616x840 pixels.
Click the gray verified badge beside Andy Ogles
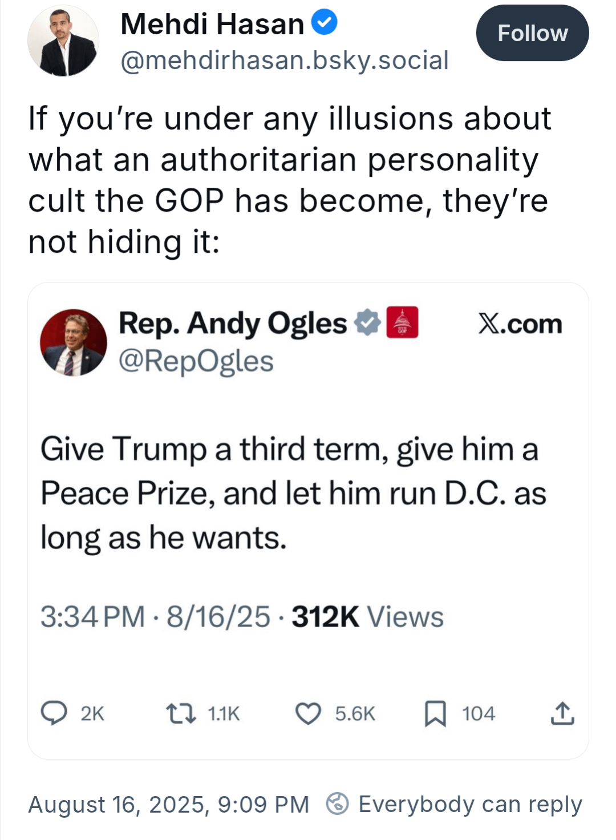pyautogui.click(x=367, y=322)
